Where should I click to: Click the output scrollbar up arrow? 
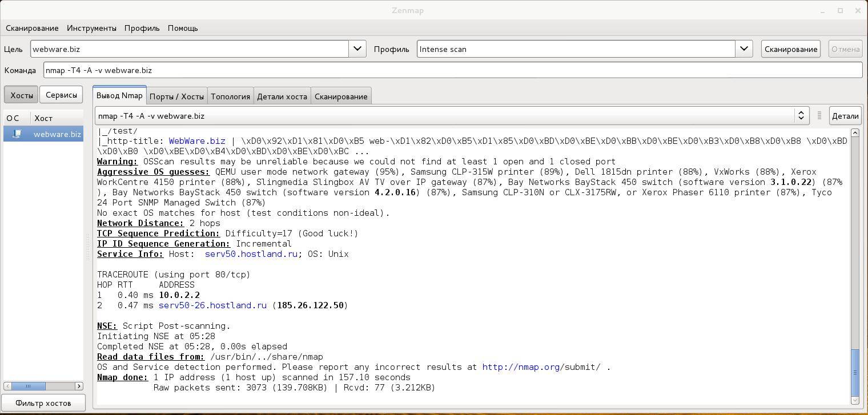pyautogui.click(x=855, y=132)
